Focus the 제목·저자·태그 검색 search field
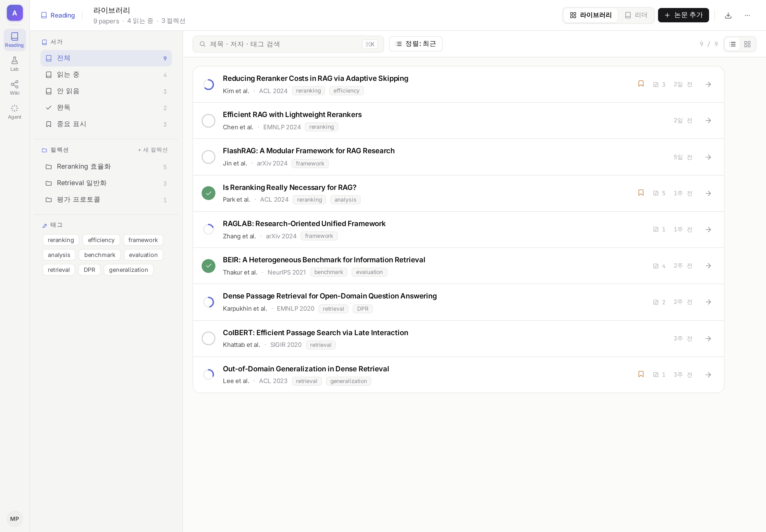 [x=288, y=44]
